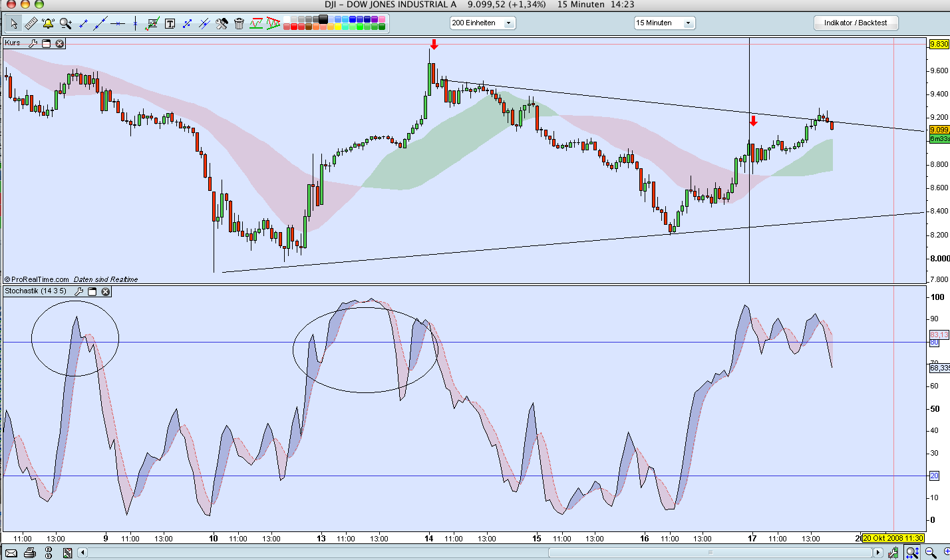Screen dimensions: 950x560
Task: Click the horizontal scrollbar left arrow
Action: click(82, 553)
